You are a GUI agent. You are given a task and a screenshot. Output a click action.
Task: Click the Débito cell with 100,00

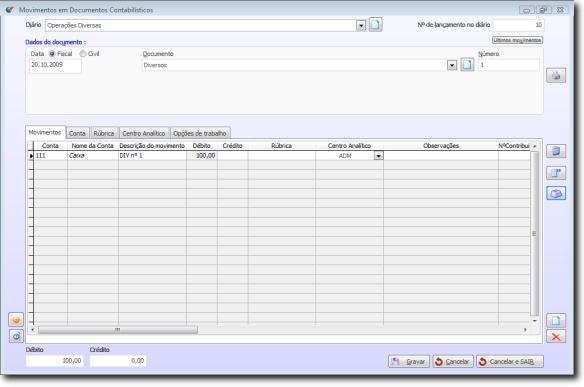(202, 156)
